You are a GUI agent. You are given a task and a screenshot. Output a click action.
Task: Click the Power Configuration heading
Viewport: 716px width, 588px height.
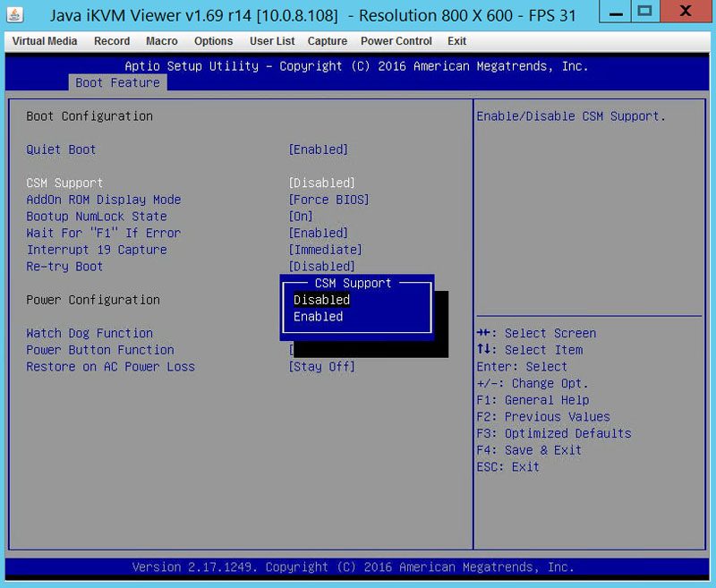click(x=93, y=300)
